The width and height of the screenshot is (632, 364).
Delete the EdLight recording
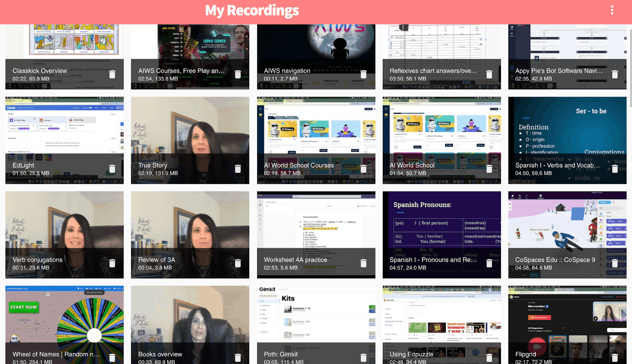click(x=112, y=169)
